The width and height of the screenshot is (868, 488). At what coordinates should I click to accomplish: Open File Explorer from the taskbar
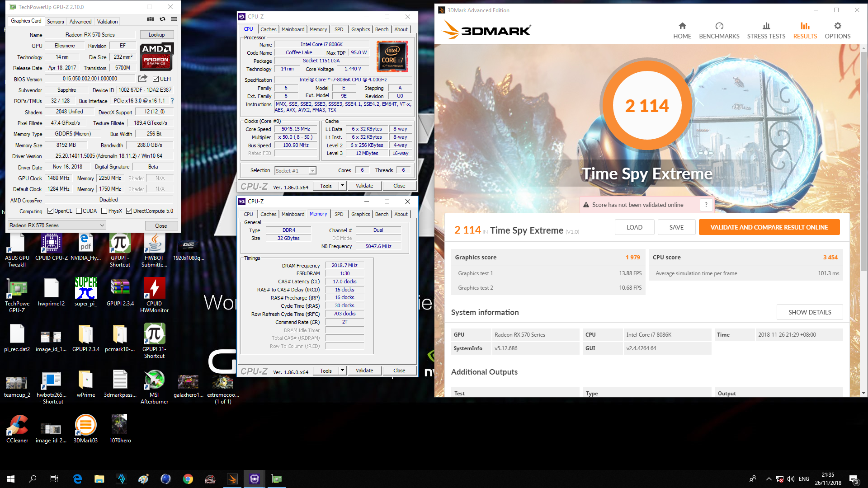[x=99, y=479]
